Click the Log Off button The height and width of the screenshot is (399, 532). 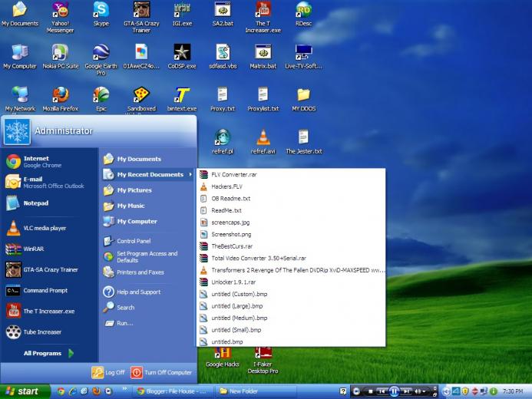(108, 373)
